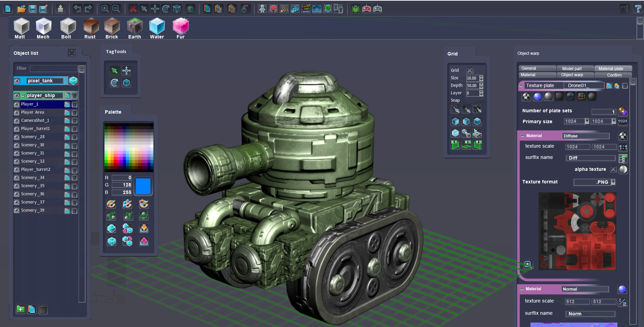Click the rotate tool in TagTools

(115, 83)
